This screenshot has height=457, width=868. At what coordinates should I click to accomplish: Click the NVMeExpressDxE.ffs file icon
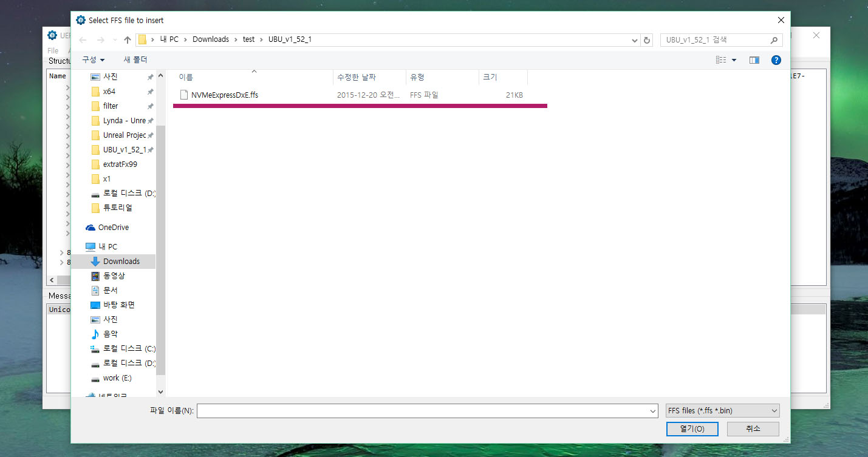[184, 95]
